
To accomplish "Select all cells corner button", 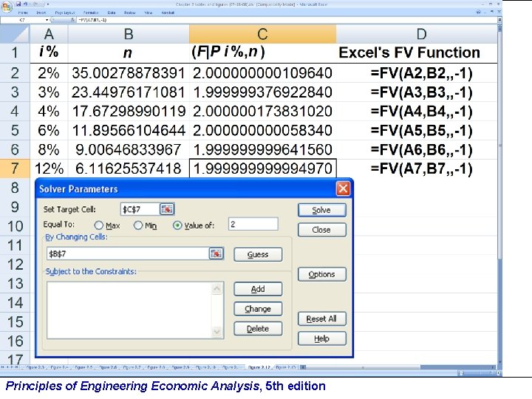I will [x=15, y=34].
